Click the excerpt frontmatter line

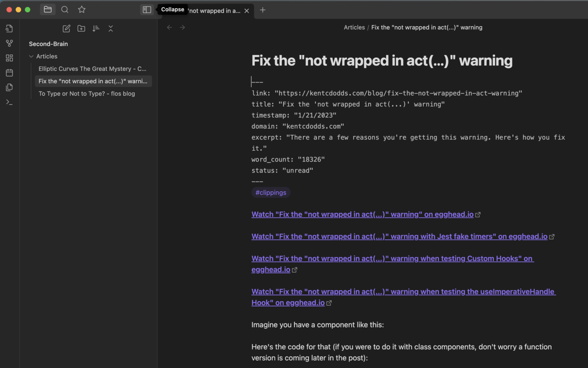pos(408,143)
